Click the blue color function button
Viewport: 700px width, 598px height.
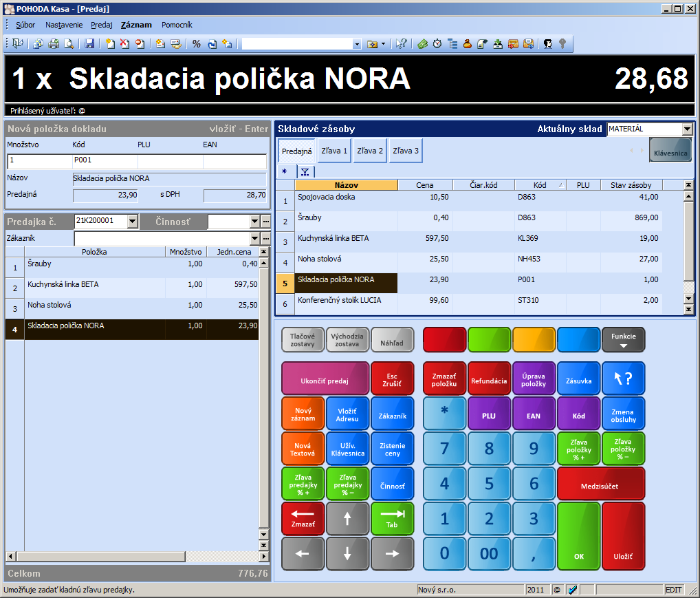pyautogui.click(x=578, y=340)
